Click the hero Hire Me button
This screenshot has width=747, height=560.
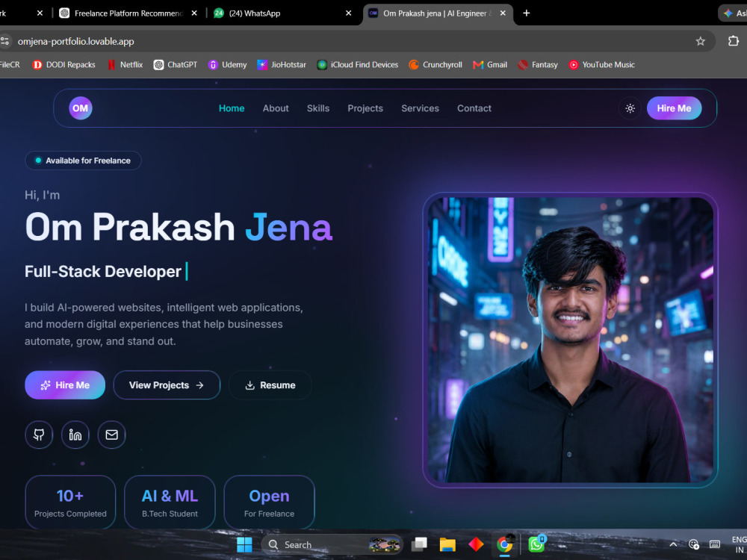tap(65, 385)
